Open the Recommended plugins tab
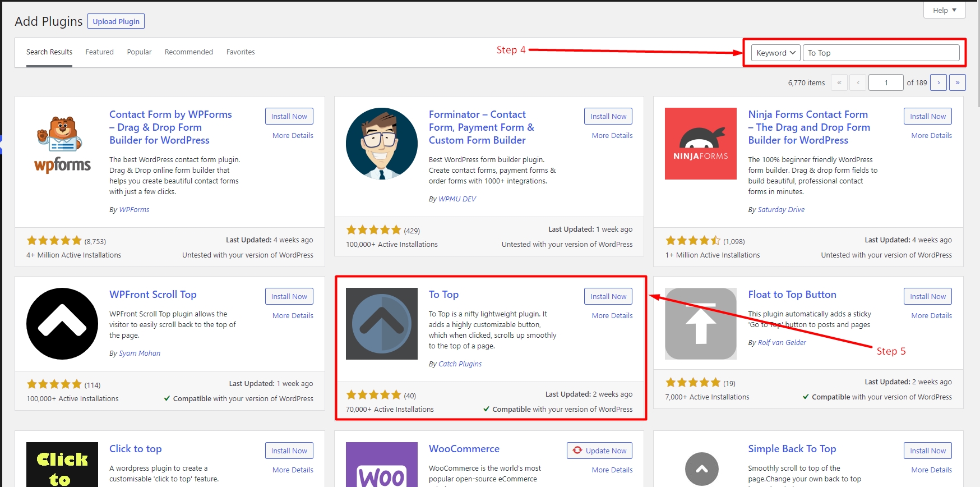The image size is (980, 487). (x=189, y=52)
